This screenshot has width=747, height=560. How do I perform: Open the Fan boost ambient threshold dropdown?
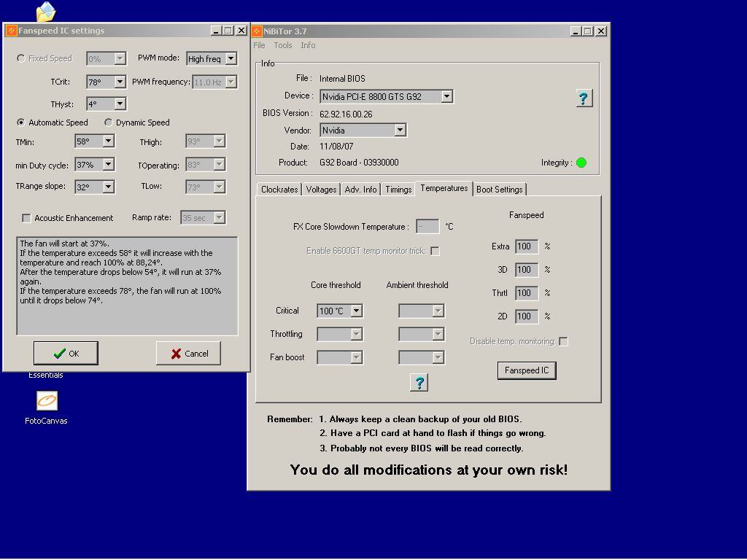click(x=438, y=357)
